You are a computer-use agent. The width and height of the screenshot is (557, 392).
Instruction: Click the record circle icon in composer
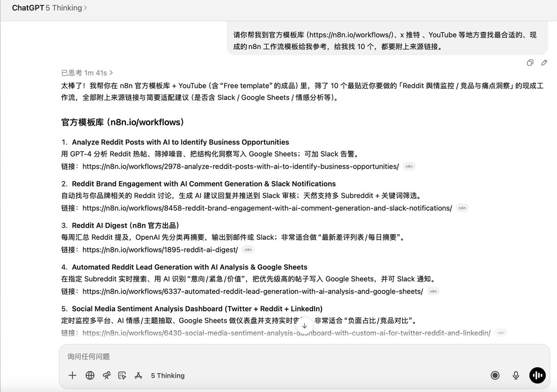click(495, 375)
